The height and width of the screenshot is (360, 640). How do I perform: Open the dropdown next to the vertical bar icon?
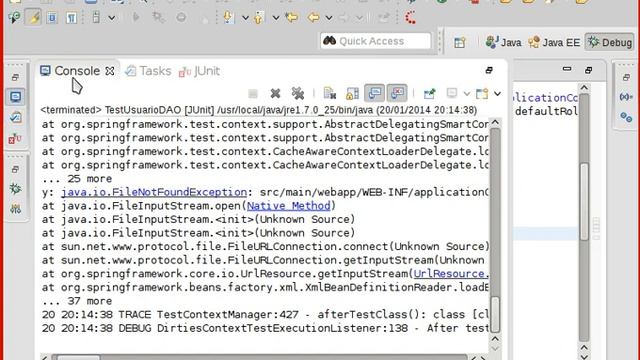(111, 18)
